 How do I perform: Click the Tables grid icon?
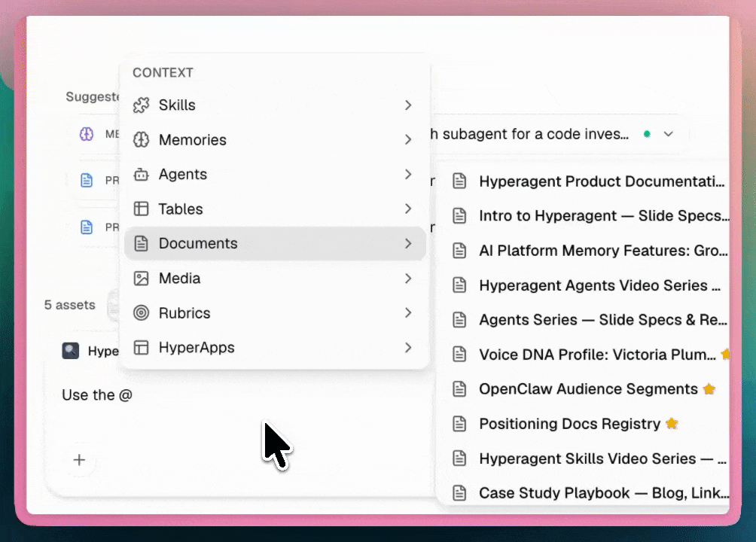142,209
